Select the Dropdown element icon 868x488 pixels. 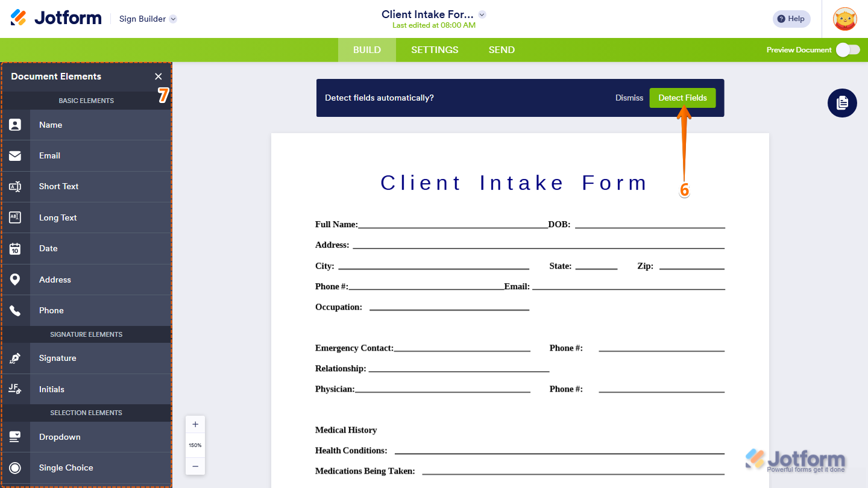click(x=15, y=437)
